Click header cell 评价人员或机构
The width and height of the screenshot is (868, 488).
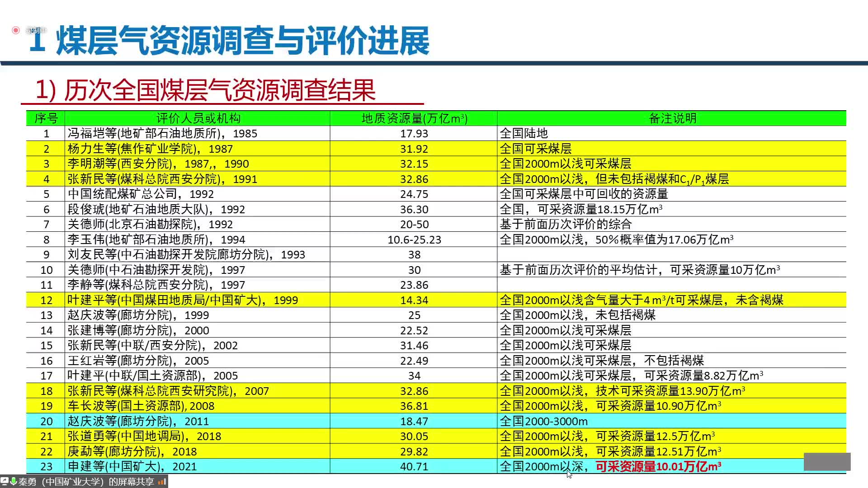pyautogui.click(x=198, y=118)
